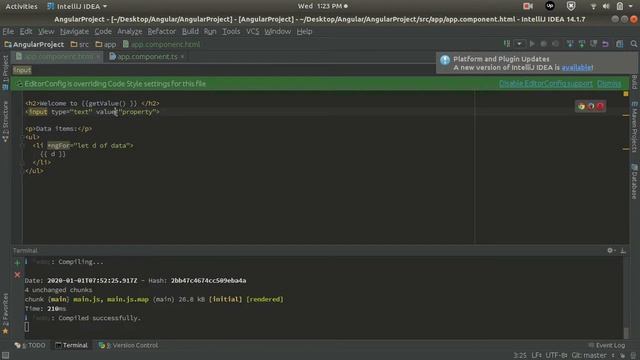This screenshot has height=360, width=640.
Task: Open the 1: Project tool window
Action: 5,73
